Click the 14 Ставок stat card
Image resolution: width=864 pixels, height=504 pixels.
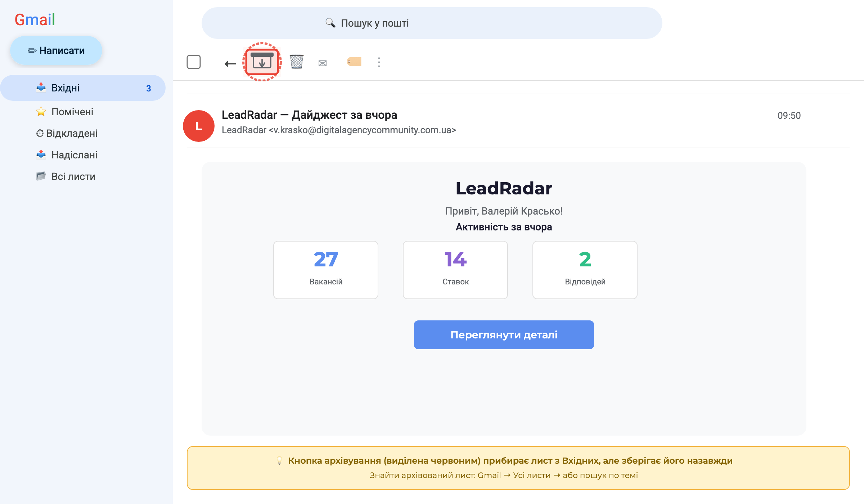(x=455, y=270)
